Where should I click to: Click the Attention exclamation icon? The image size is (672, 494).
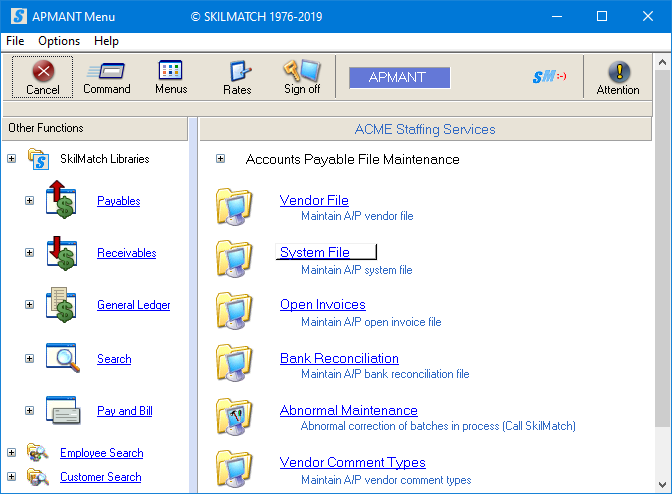pos(619,72)
